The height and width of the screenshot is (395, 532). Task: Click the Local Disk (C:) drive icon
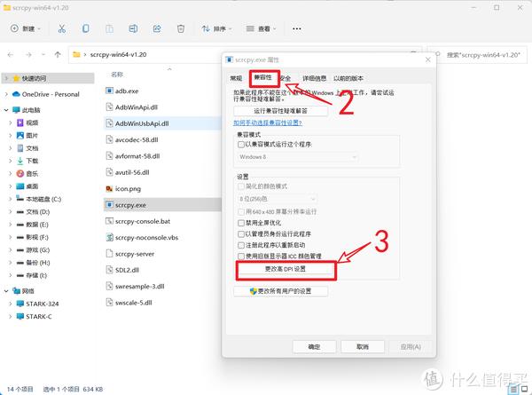coord(20,199)
